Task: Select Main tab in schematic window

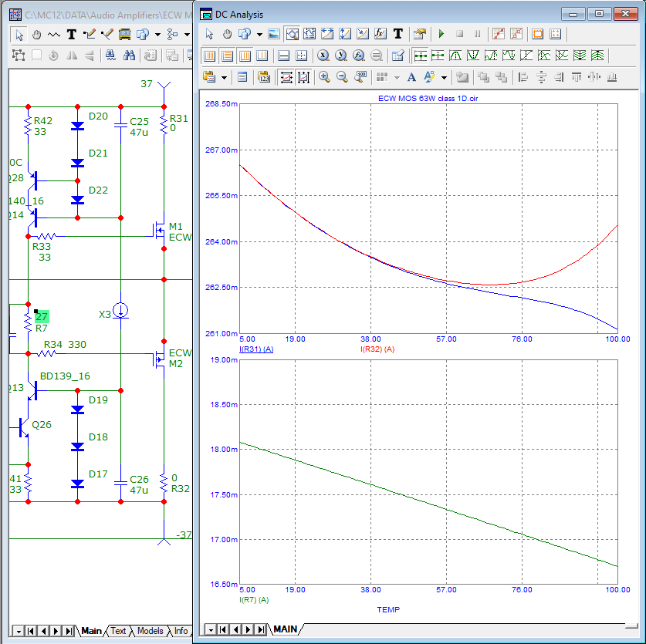Action: (91, 631)
